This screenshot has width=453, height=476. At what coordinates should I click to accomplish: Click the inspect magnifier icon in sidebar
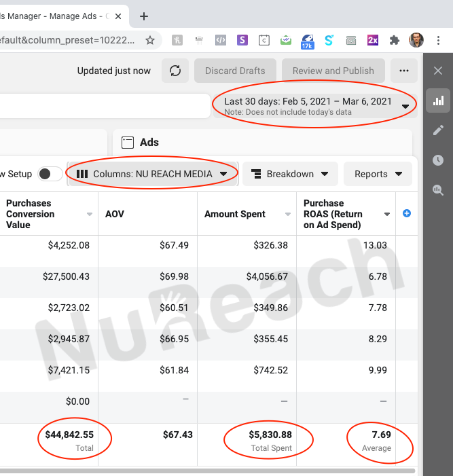[x=438, y=190]
